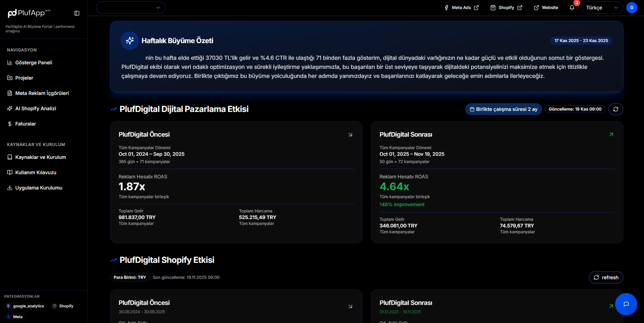Click the Uygulama Kurulumu download icon
Screen dimensions: 644x323
pos(10,188)
